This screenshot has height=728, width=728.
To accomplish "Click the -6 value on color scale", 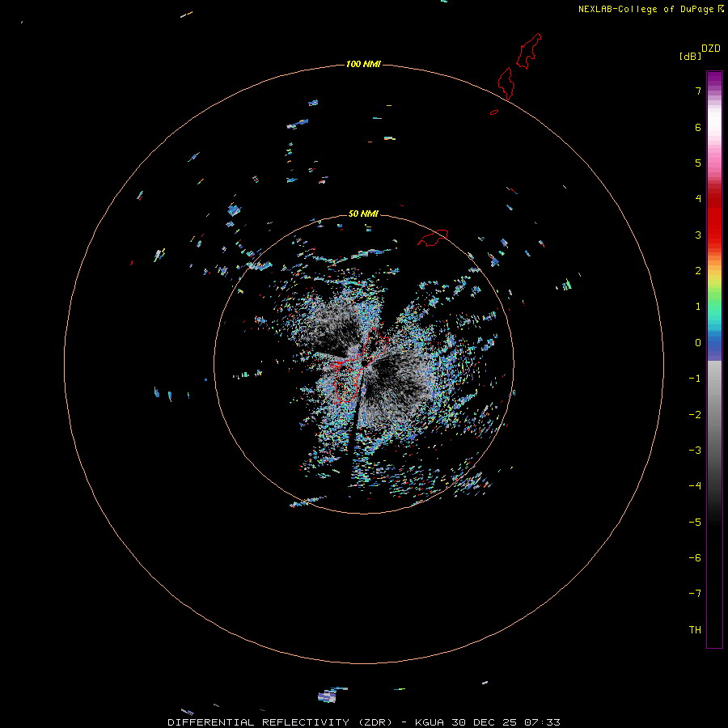I will tap(695, 558).
